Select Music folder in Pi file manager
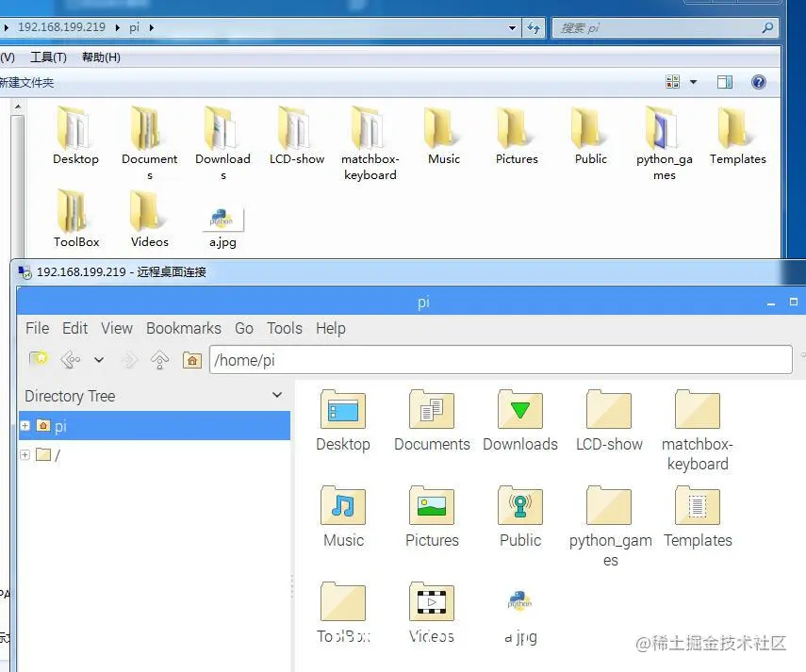Viewport: 806px width, 672px height. [x=343, y=516]
